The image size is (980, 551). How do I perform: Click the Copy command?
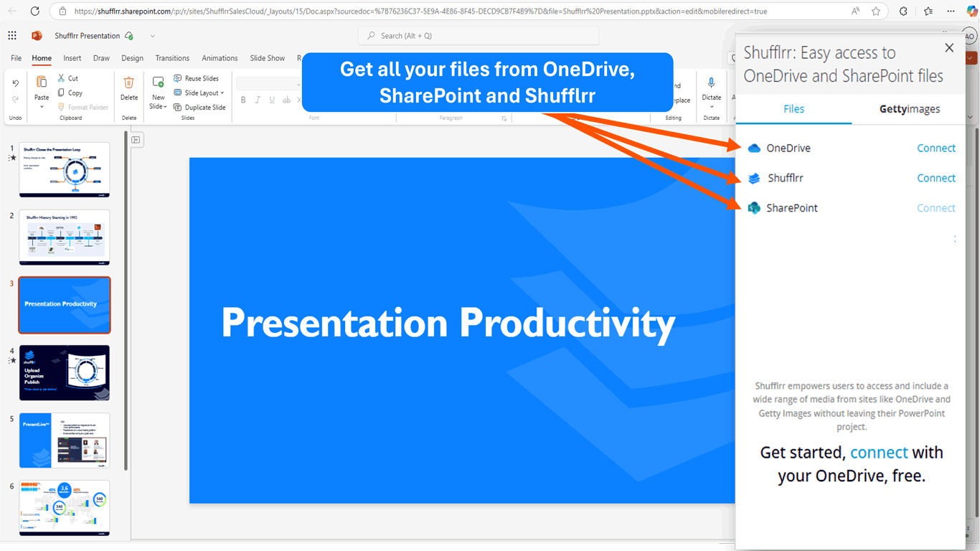(x=70, y=93)
